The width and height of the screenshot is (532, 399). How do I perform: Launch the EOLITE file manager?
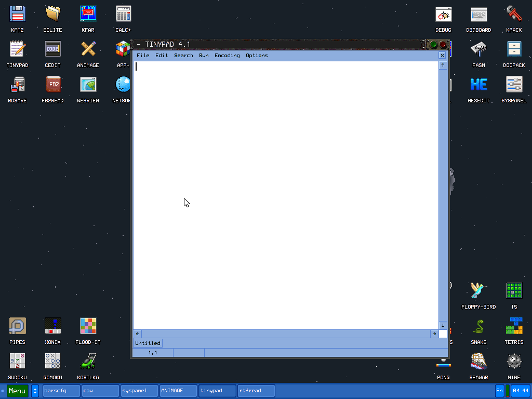(x=52, y=13)
